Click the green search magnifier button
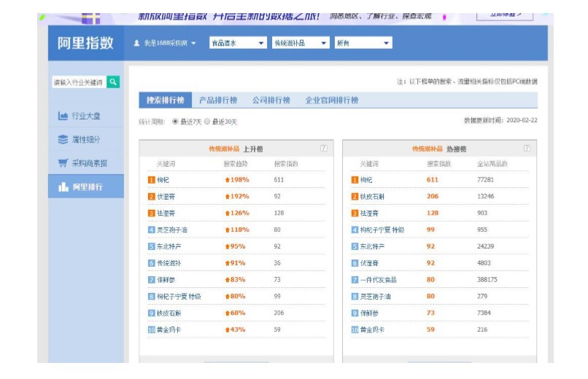The height and width of the screenshot is (379, 588). click(113, 82)
